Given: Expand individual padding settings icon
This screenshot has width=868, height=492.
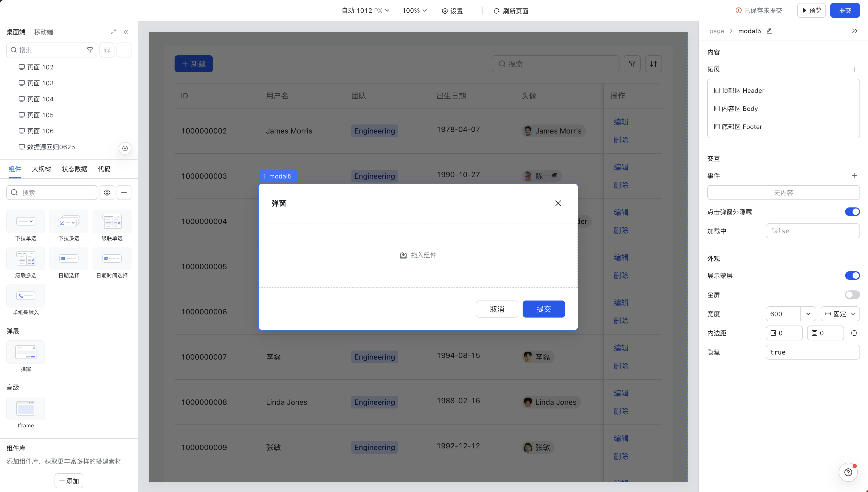Looking at the screenshot, I should click(854, 333).
